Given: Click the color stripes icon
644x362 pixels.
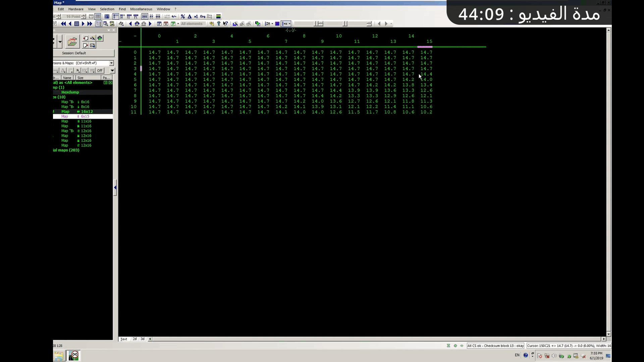Looking at the screenshot, I should point(218,16).
